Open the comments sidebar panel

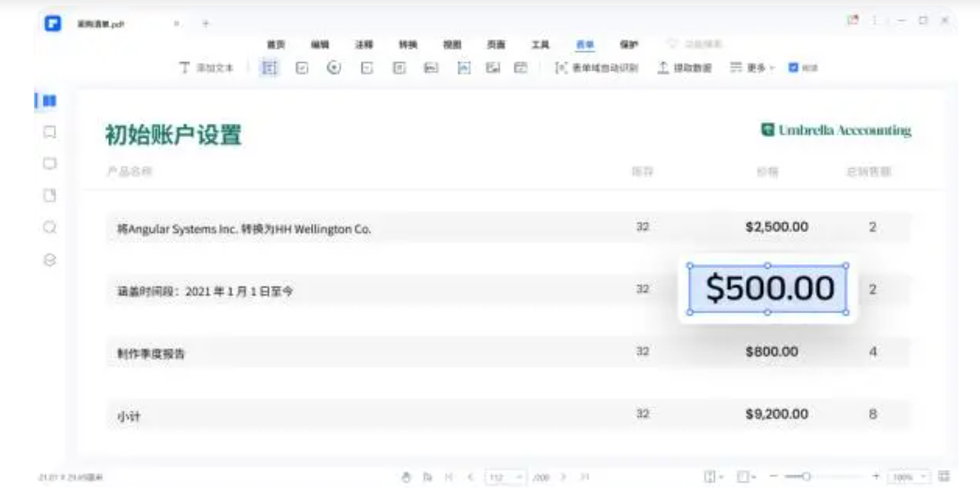(50, 163)
